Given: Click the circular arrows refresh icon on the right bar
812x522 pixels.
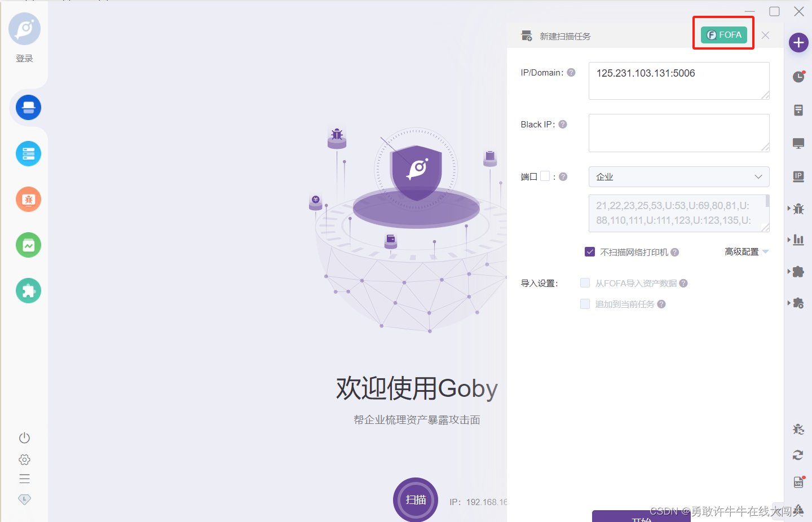Looking at the screenshot, I should [x=798, y=455].
